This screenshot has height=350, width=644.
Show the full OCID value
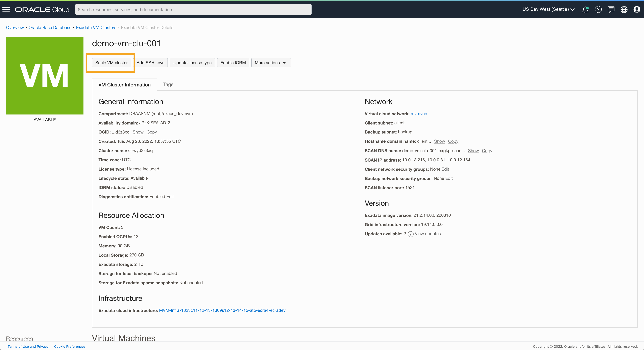[138, 132]
